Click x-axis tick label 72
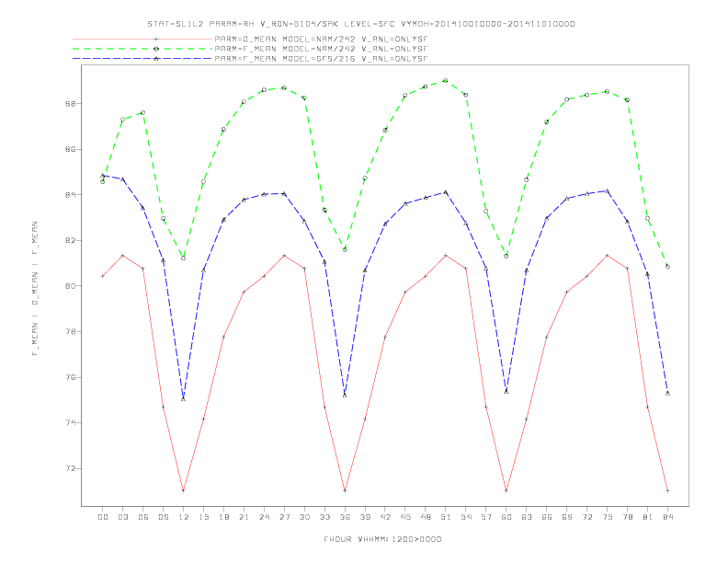The height and width of the screenshot is (563, 728). pos(586,517)
